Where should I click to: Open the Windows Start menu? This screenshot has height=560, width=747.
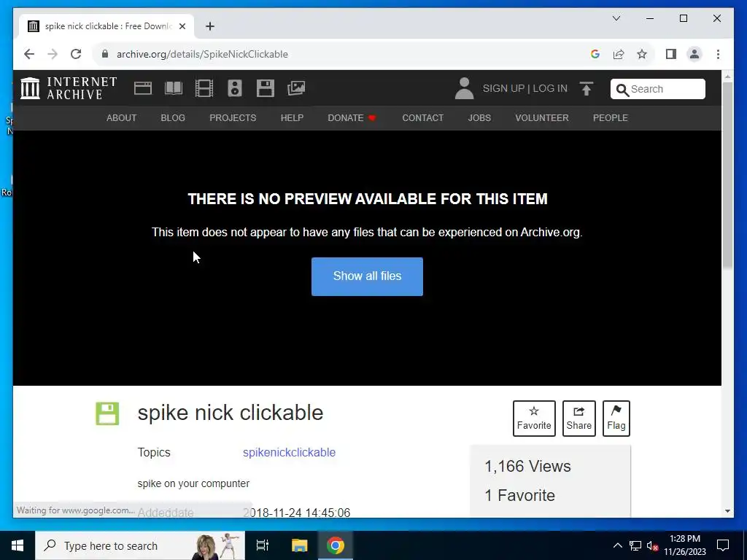(18, 545)
